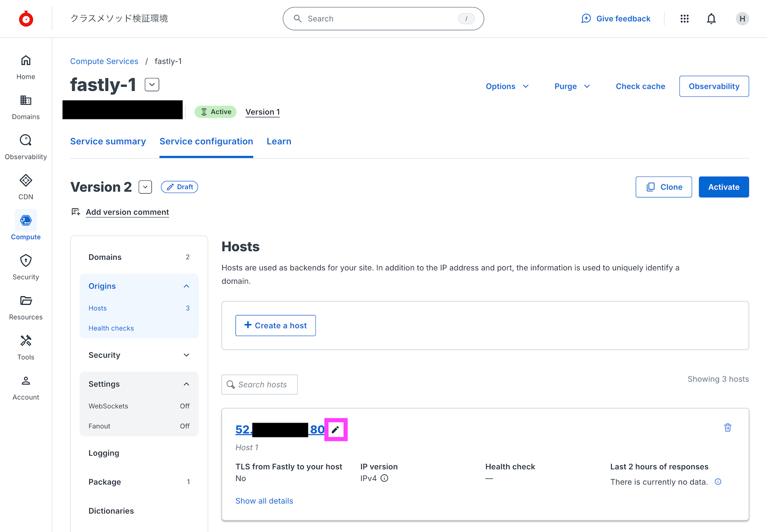Viewport: 767px width, 532px height.
Task: Collapse the Origins section
Action: coord(186,286)
